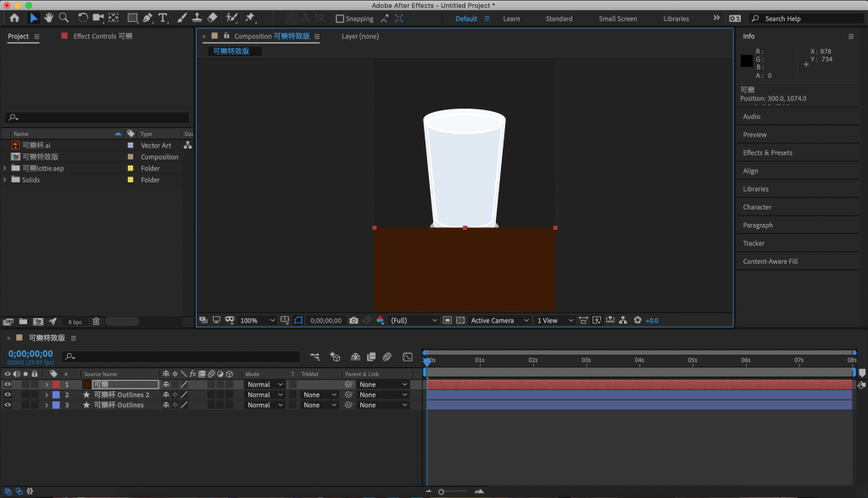Select the Horizontal Type tool
Screen dimensions: 868x498
(163, 18)
